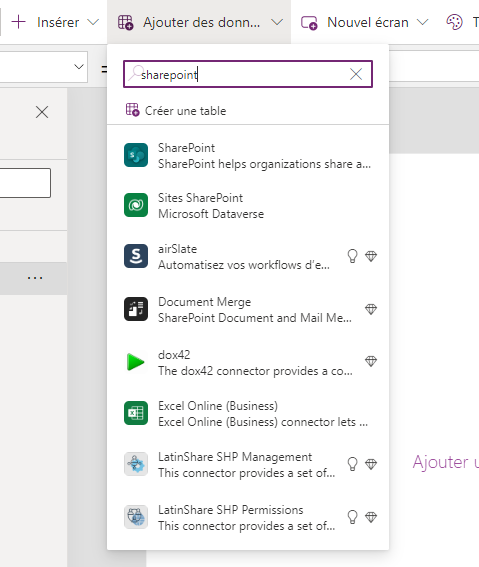Screen dimensions: 479x567
Task: Choose the SharePoint connector
Action: 248,156
